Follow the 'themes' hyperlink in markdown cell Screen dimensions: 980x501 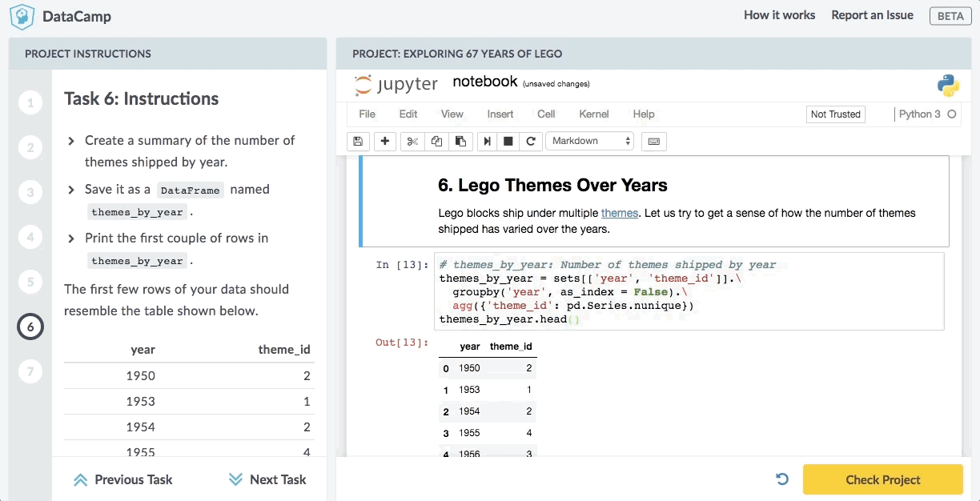[620, 213]
